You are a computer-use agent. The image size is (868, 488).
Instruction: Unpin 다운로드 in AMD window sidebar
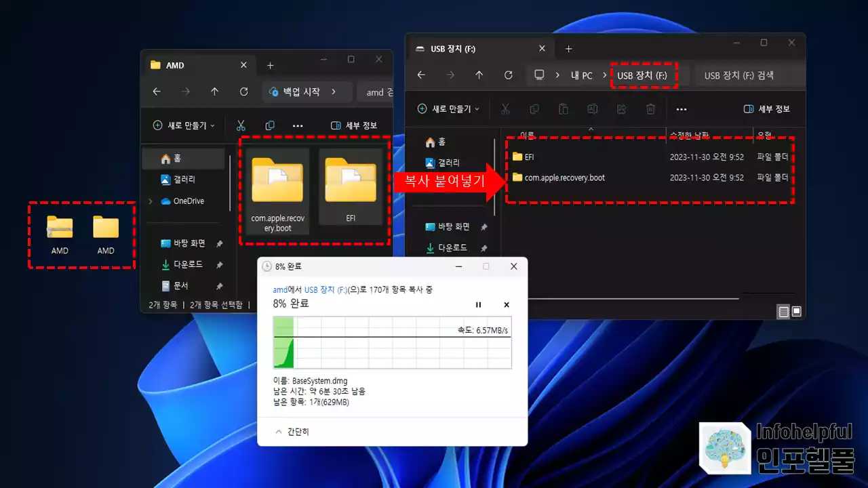tap(219, 265)
